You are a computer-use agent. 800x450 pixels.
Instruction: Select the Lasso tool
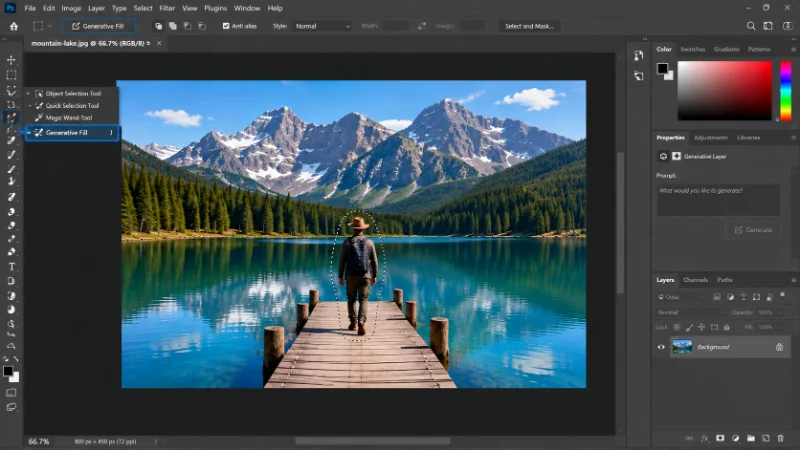[x=11, y=90]
